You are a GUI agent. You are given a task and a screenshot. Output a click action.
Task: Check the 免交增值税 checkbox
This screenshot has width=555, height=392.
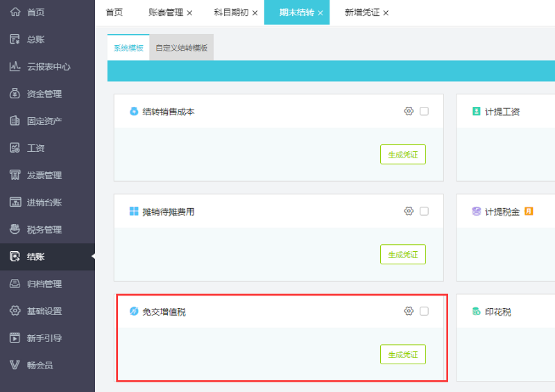(x=424, y=311)
